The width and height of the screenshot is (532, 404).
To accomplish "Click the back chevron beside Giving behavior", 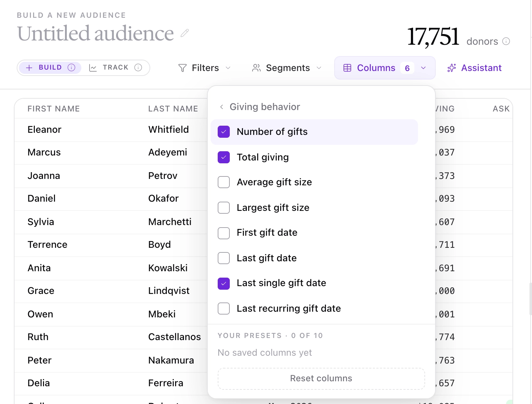I will click(222, 107).
